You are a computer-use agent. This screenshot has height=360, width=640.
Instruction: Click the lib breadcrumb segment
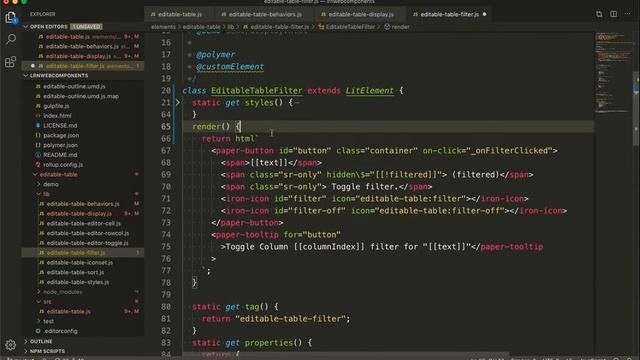click(x=231, y=27)
